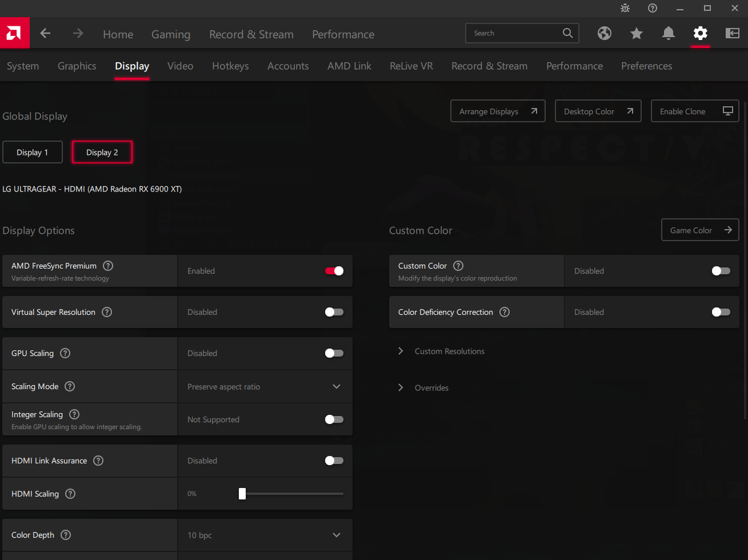Image resolution: width=748 pixels, height=560 pixels.
Task: Click the settings gear icon
Action: pos(701,33)
